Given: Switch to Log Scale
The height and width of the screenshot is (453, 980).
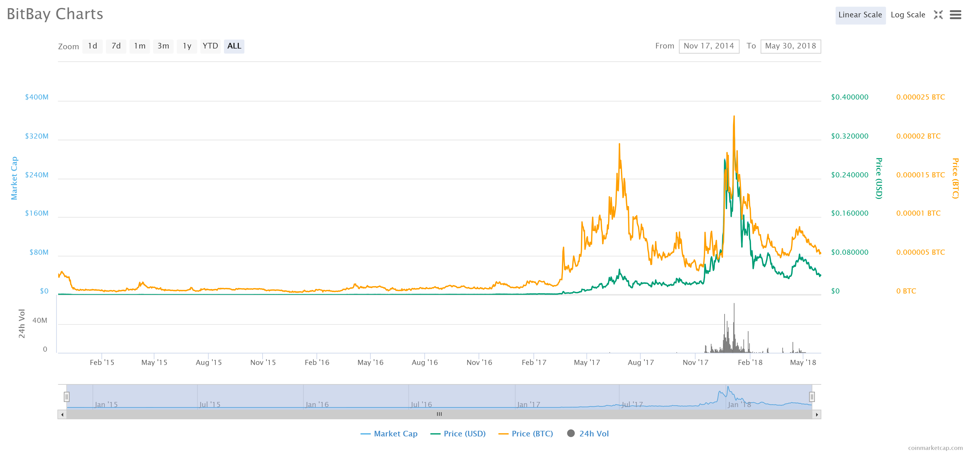Looking at the screenshot, I should pyautogui.click(x=908, y=15).
